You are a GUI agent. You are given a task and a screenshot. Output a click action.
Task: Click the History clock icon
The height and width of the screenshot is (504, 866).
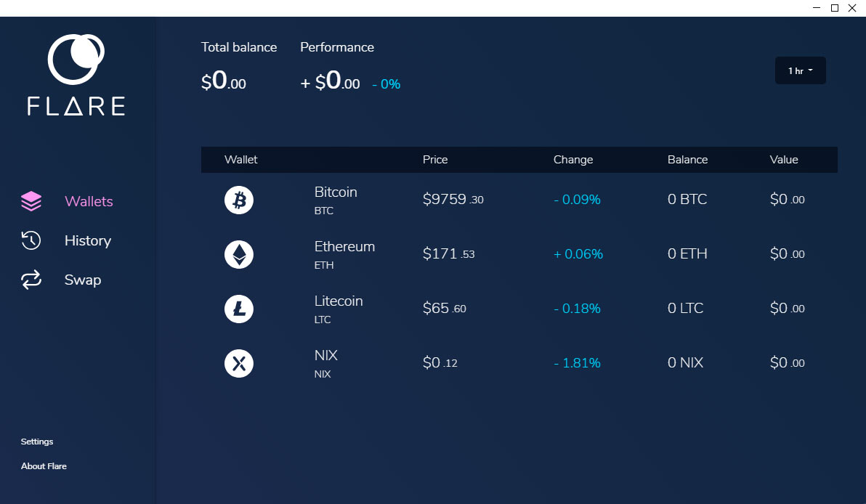coord(31,240)
